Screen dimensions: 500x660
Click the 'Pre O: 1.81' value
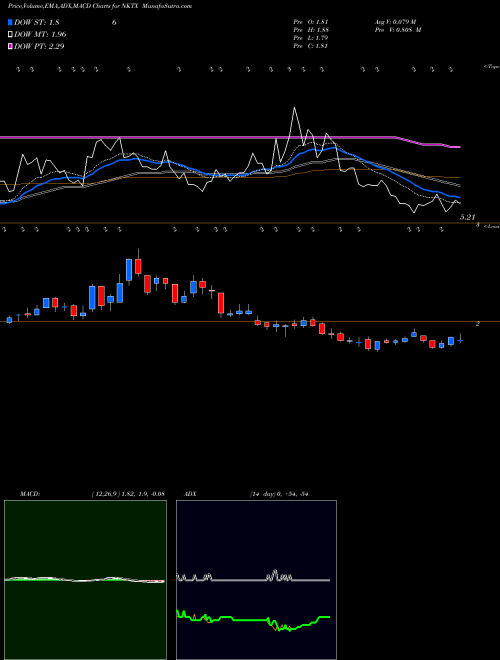click(x=311, y=22)
